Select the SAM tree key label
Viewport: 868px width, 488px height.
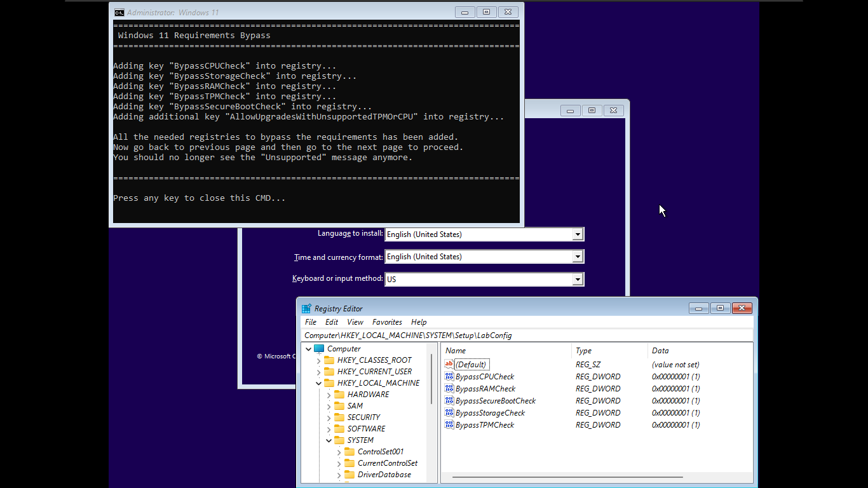coord(355,406)
